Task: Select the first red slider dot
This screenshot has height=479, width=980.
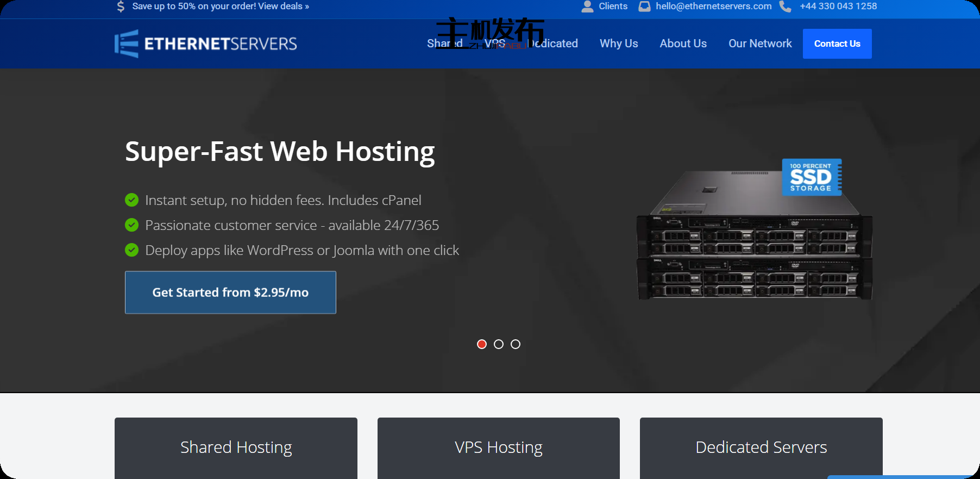Action: 481,344
